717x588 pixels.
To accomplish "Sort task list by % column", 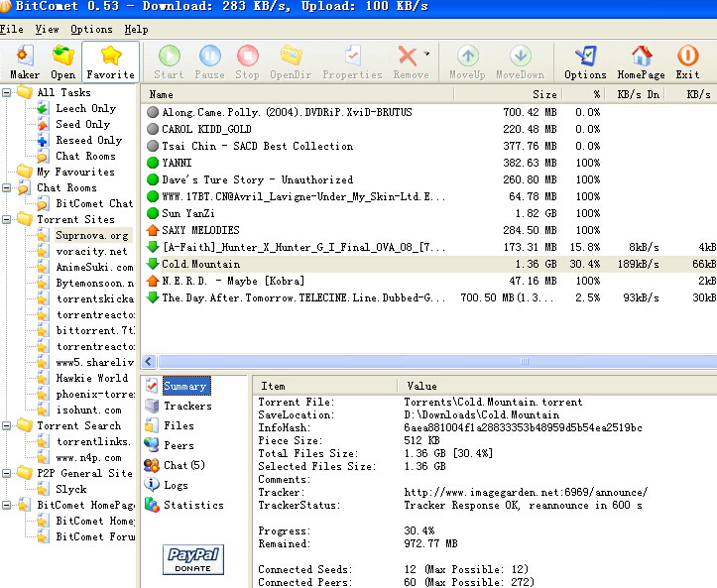I will (583, 94).
